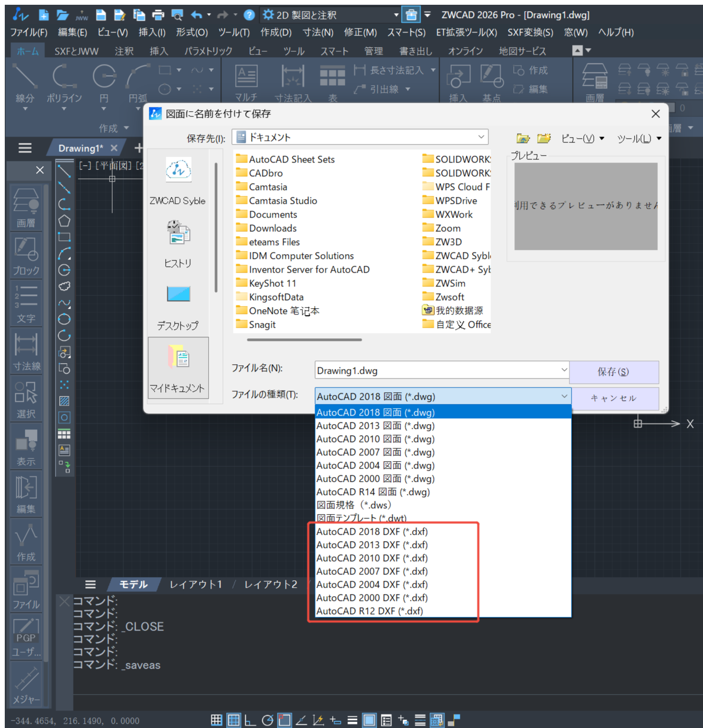703x728 pixels.
Task: Click the New file icon in quick access toolbar
Action: click(43, 15)
